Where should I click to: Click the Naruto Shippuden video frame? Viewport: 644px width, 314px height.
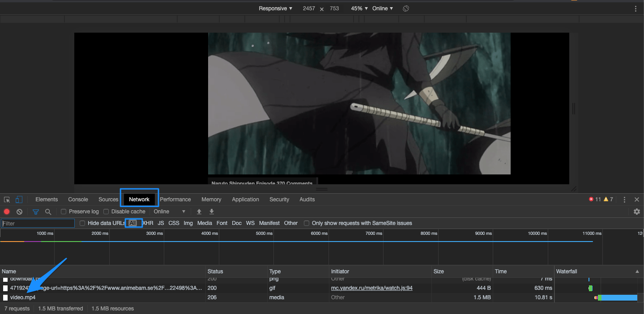coord(359,103)
